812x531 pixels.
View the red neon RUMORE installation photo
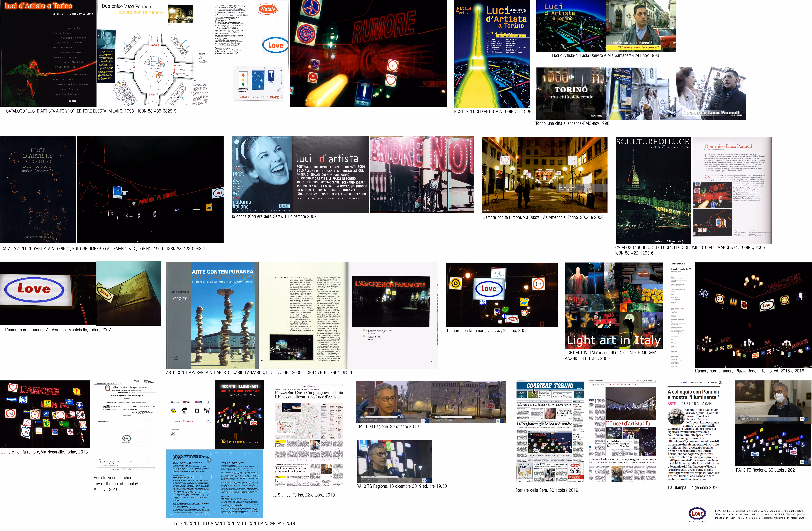368,53
